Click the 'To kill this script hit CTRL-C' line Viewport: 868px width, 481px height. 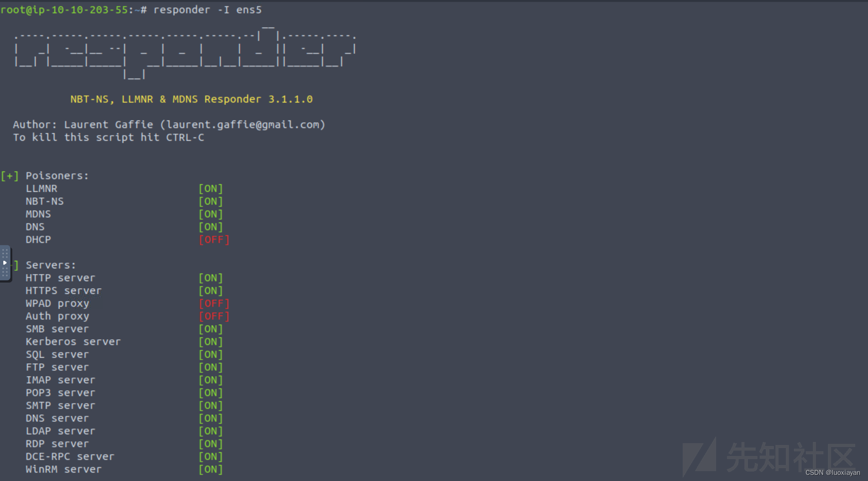click(109, 137)
